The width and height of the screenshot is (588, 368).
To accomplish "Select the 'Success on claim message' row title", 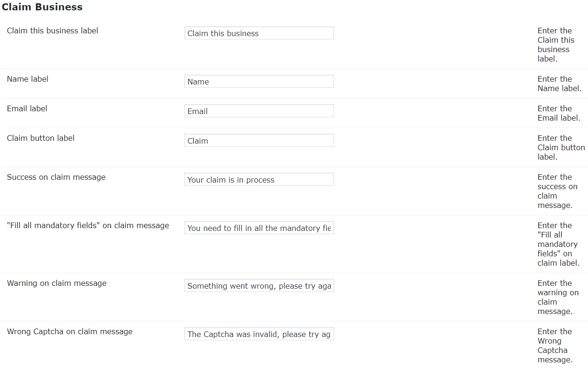I will coord(56,177).
